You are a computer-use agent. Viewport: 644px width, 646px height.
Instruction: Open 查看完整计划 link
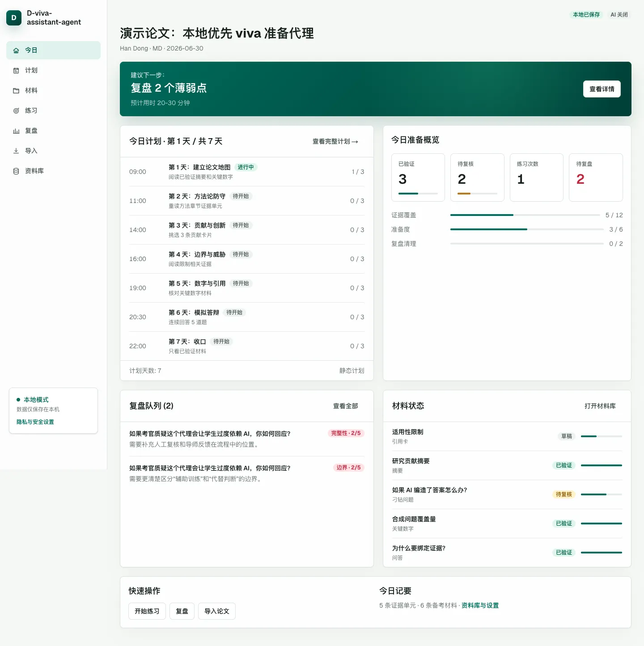[x=335, y=141]
